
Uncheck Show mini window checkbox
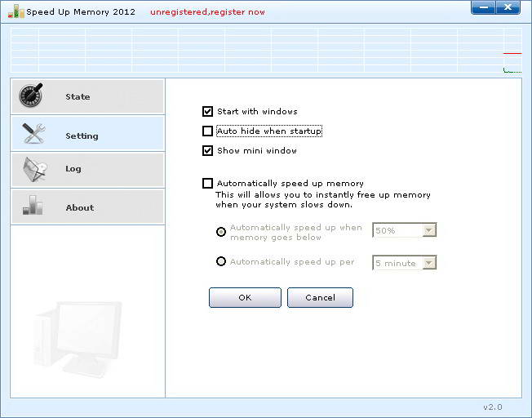coord(207,150)
